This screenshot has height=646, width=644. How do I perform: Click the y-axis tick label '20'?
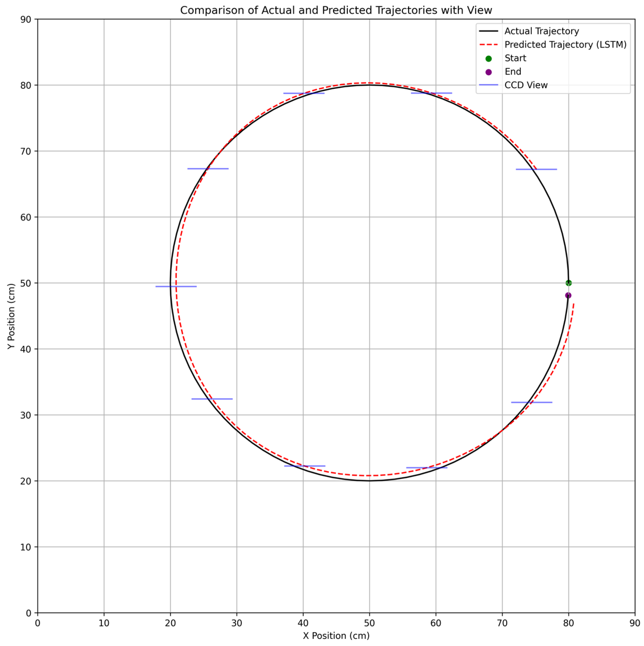[26, 481]
